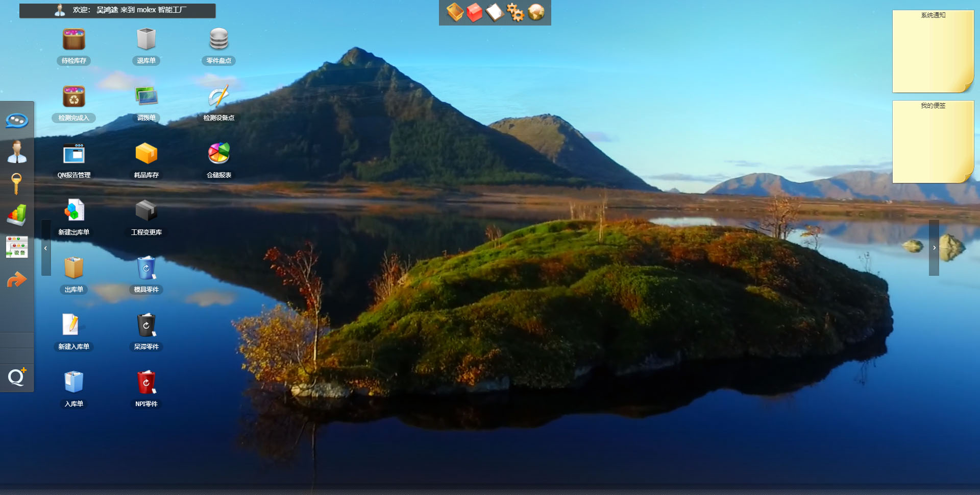980x495 pixels.
Task: Launch 零件盘点 database icon
Action: point(218,40)
